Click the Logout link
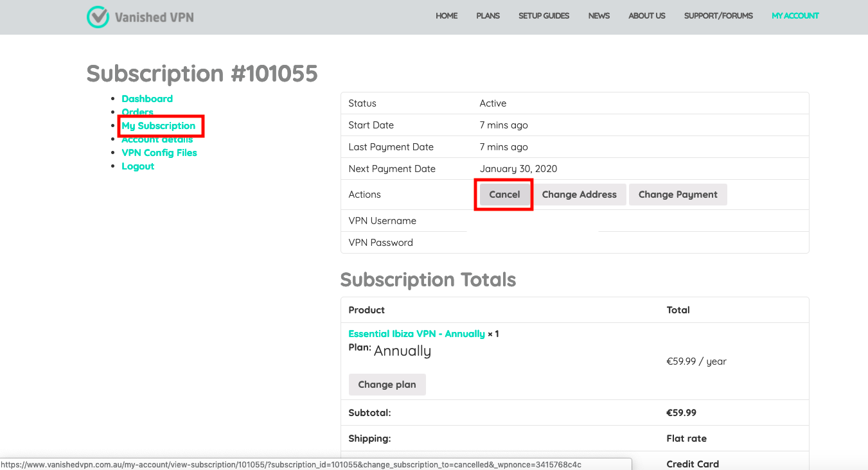 [138, 166]
